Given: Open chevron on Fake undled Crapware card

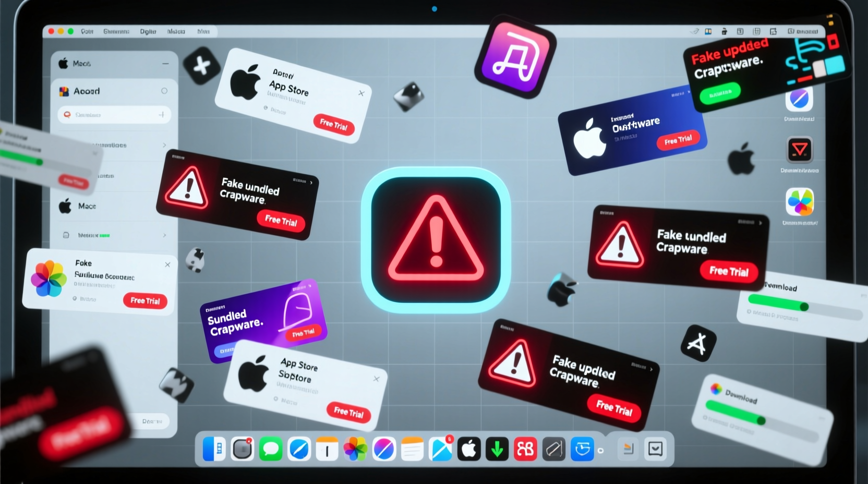Looking at the screenshot, I should tap(311, 183).
